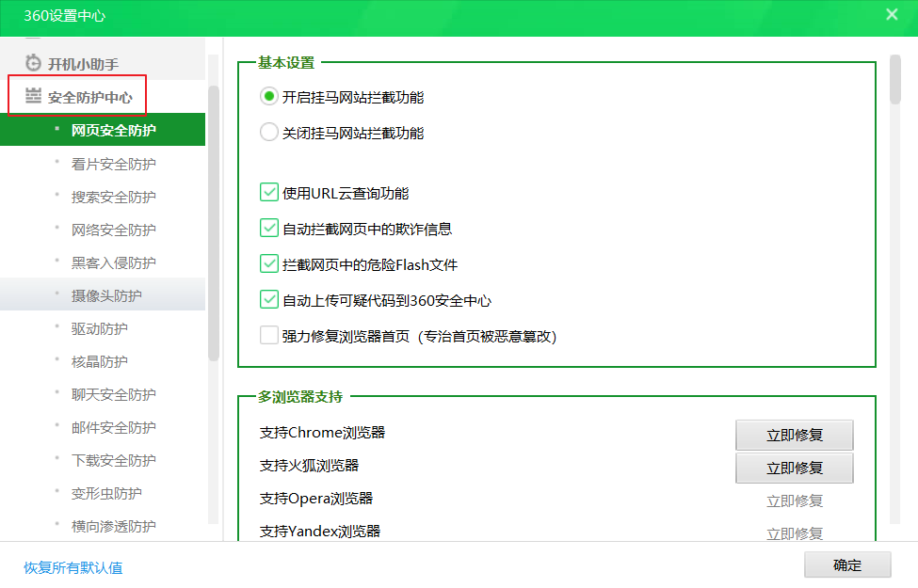918x588 pixels.
Task: Open 黑客入侵防护 page
Action: point(103,262)
